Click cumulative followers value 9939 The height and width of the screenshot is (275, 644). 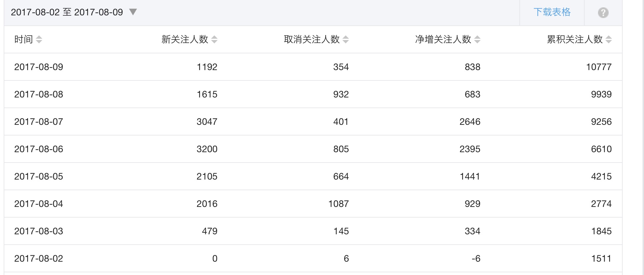click(x=601, y=94)
